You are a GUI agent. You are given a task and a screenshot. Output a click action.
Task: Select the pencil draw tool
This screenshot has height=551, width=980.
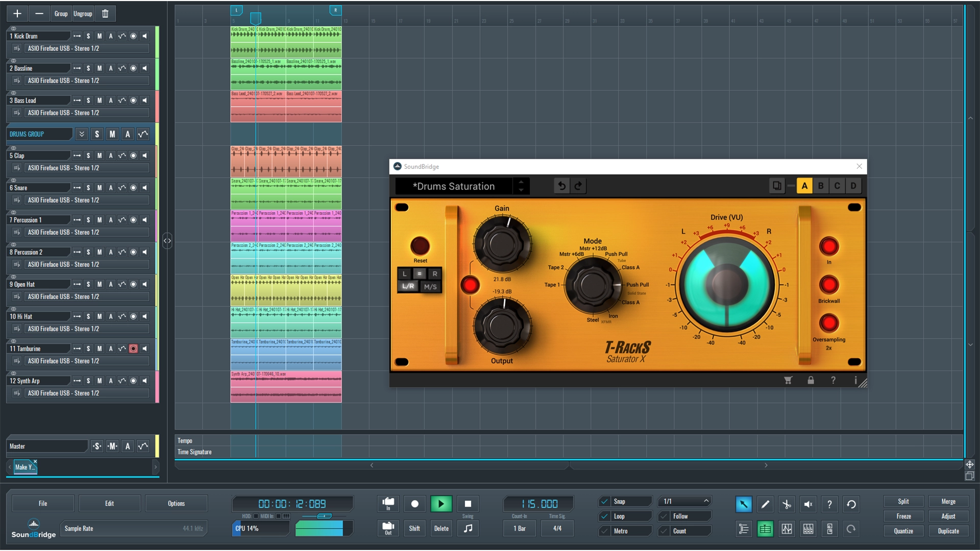(x=765, y=505)
